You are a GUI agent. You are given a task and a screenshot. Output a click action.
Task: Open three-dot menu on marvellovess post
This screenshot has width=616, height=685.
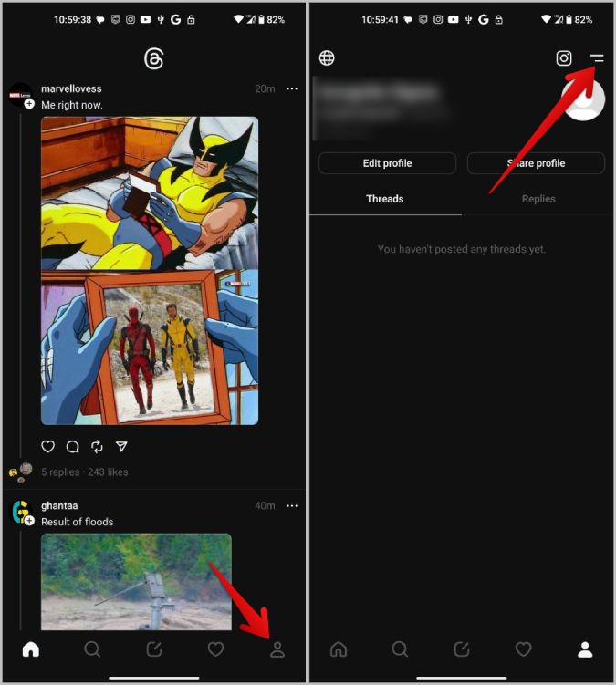pos(292,88)
